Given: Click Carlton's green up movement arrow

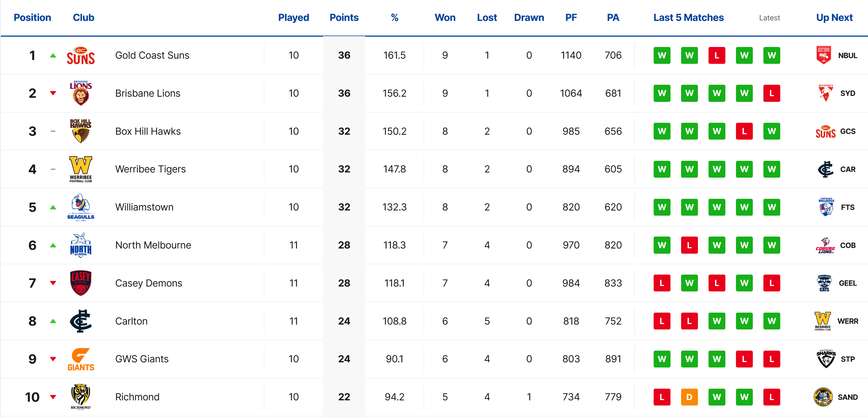Looking at the screenshot, I should (x=53, y=321).
